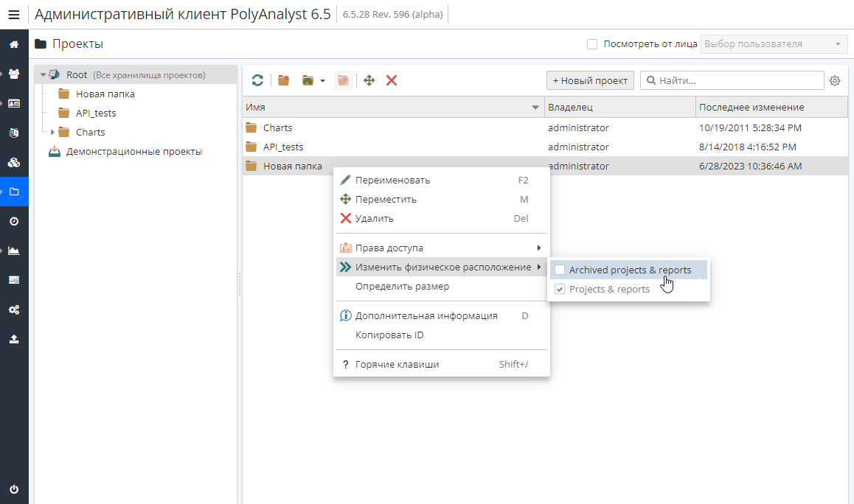Open the Выбор пользователя dropdown
854x504 pixels.
774,44
